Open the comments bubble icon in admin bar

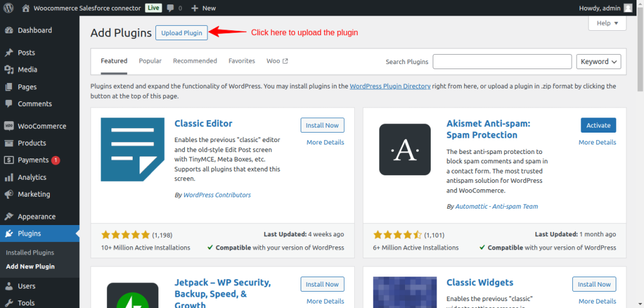pos(171,8)
